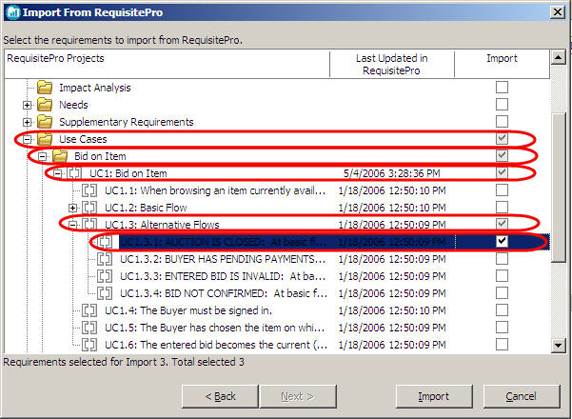
Task: Click the UC1.2 Basic Flow requirement icon
Action: 89,207
